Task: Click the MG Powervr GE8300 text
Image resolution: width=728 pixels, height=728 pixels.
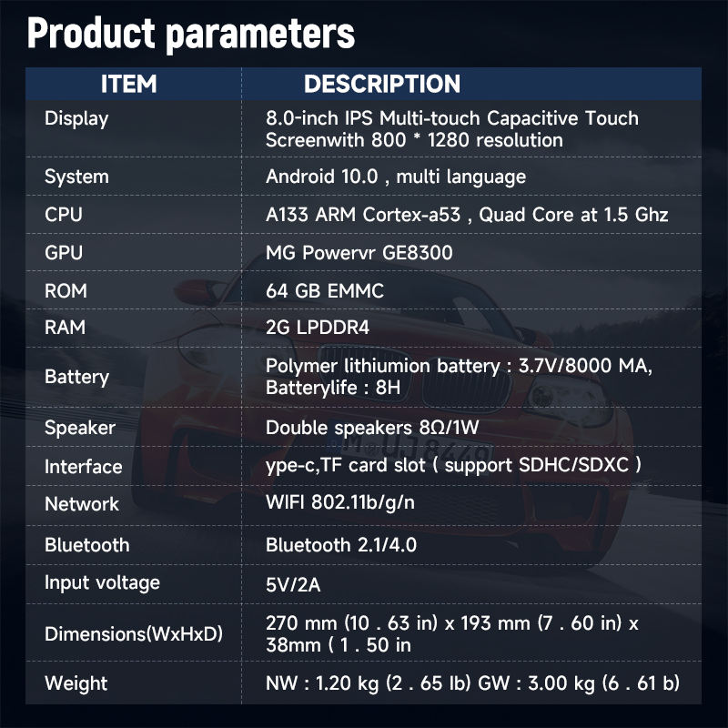Action: [x=359, y=253]
